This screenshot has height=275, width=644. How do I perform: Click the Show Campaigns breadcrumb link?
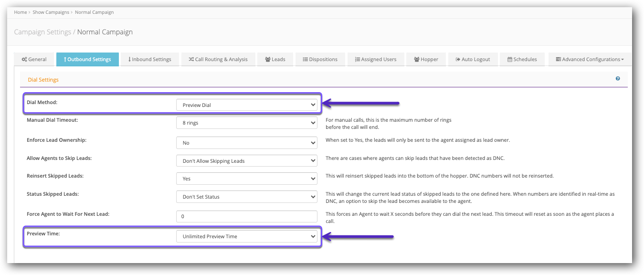51,12
